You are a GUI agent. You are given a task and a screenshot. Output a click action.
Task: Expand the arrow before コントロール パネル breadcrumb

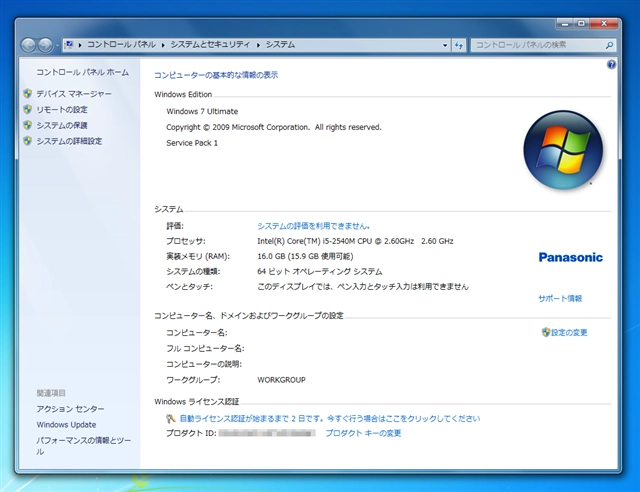click(x=80, y=45)
